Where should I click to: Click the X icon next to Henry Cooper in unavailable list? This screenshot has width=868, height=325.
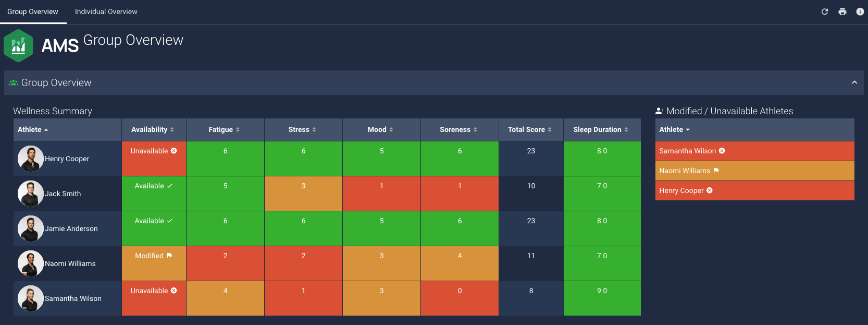(710, 190)
